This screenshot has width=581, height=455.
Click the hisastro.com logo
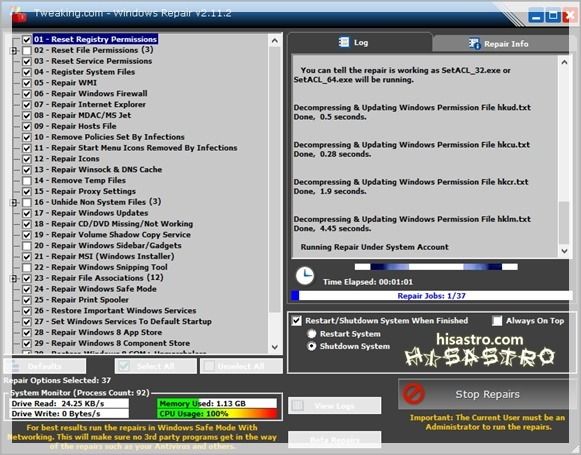(480, 350)
